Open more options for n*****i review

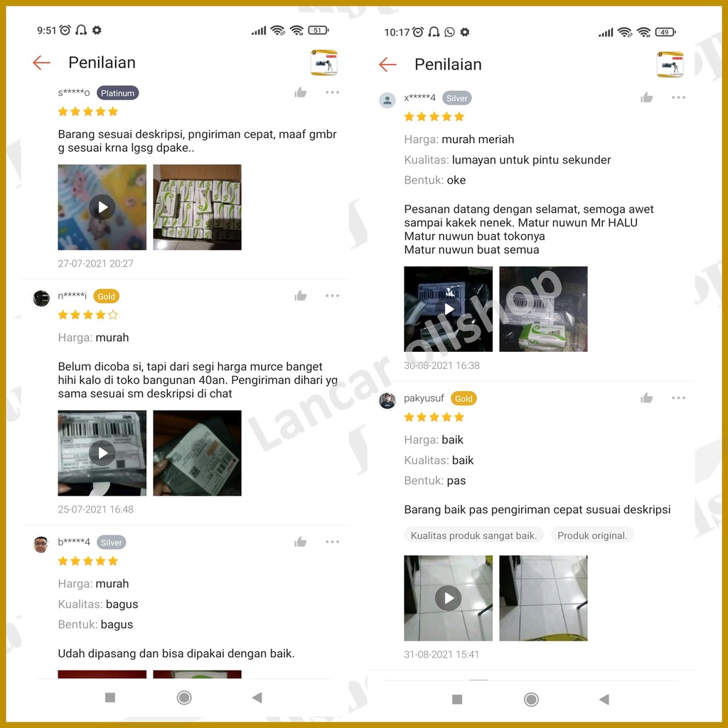pyautogui.click(x=333, y=296)
